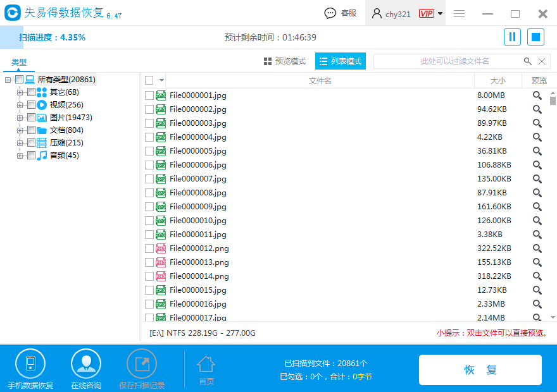Screen dimensions: 557x392
Task: Click the 恢复 recovery button
Action: point(480,370)
